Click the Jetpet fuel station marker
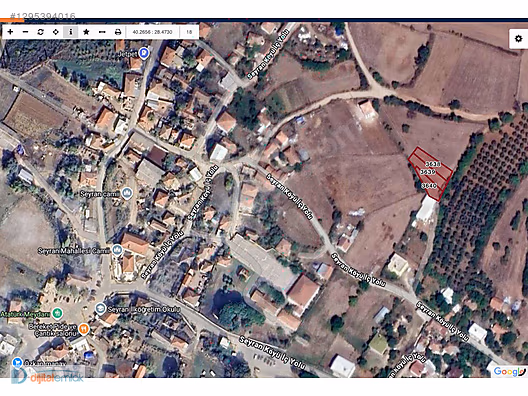 point(144,53)
